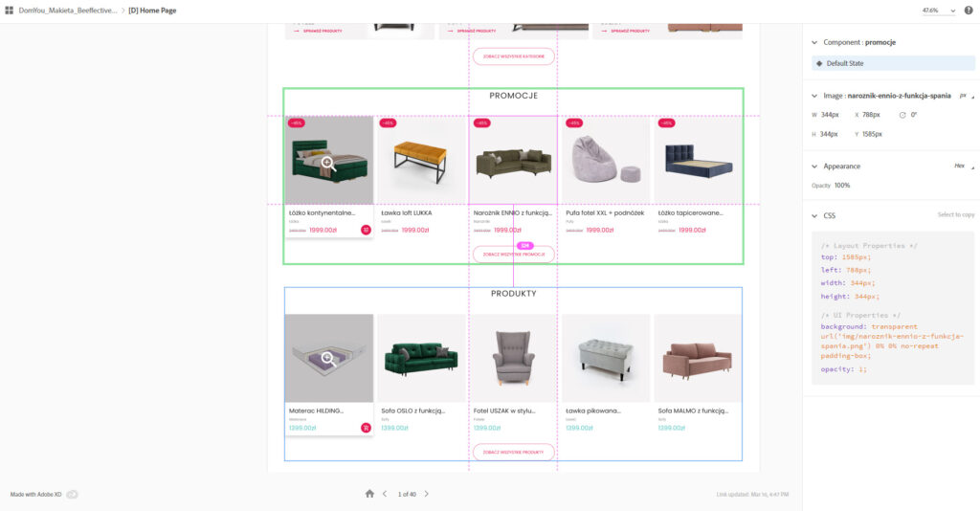The image size is (980, 511).
Task: Click the discount badge on the Pufa fotel XXL card
Action: click(x=574, y=123)
